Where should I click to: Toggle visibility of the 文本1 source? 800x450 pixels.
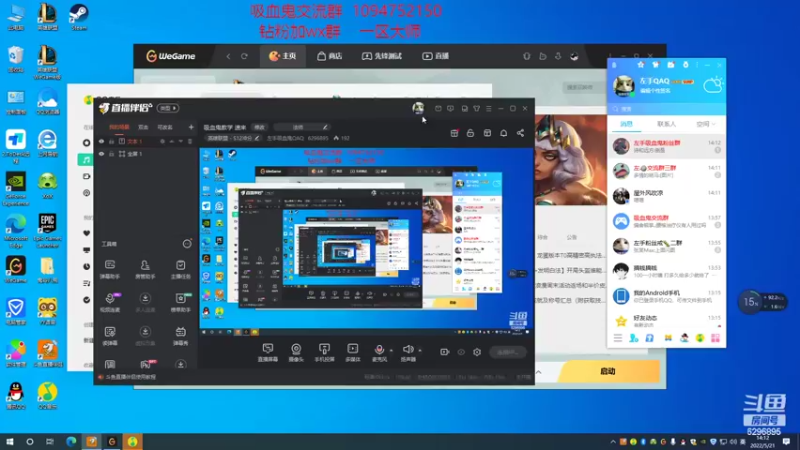pos(101,141)
